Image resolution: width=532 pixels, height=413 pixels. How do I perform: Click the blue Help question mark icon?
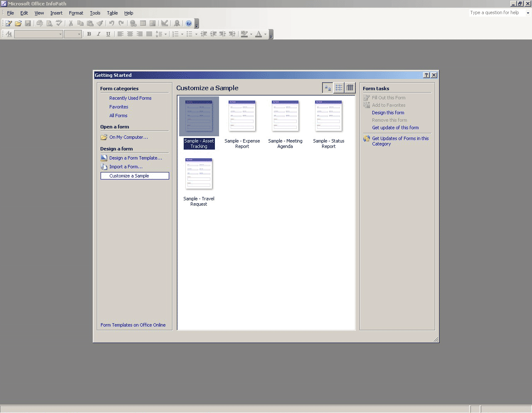(x=189, y=23)
